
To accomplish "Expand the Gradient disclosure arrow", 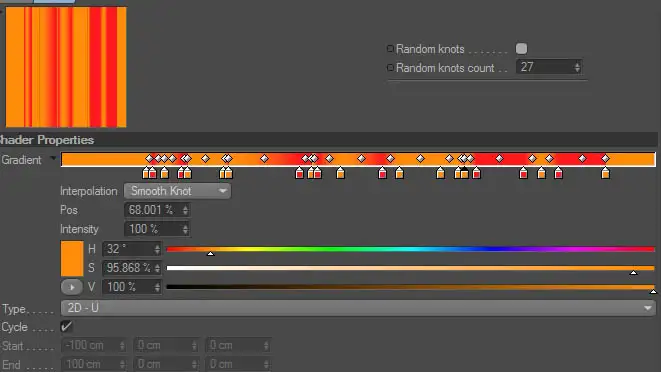I will (53, 159).
